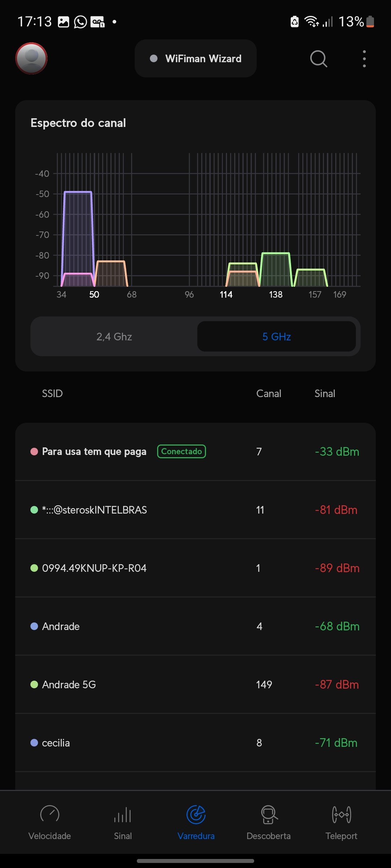391x868 pixels.
Task: Switch spectrum to 2,4 Ghz band
Action: click(114, 337)
